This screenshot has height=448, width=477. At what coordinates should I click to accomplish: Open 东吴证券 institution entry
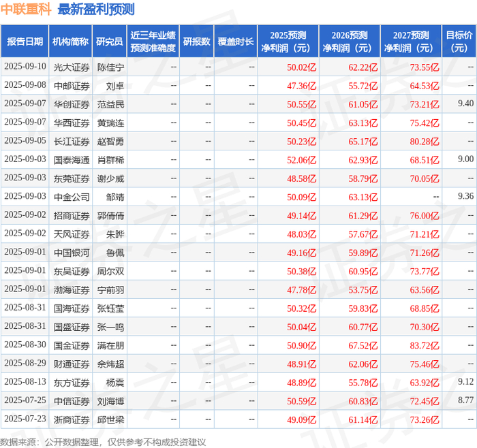72,271
